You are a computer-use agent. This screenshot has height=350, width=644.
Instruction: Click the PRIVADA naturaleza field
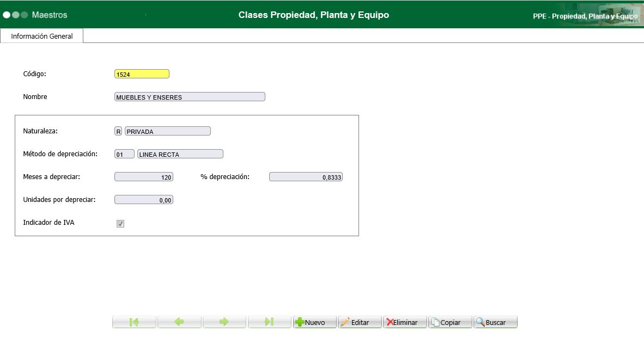(168, 131)
